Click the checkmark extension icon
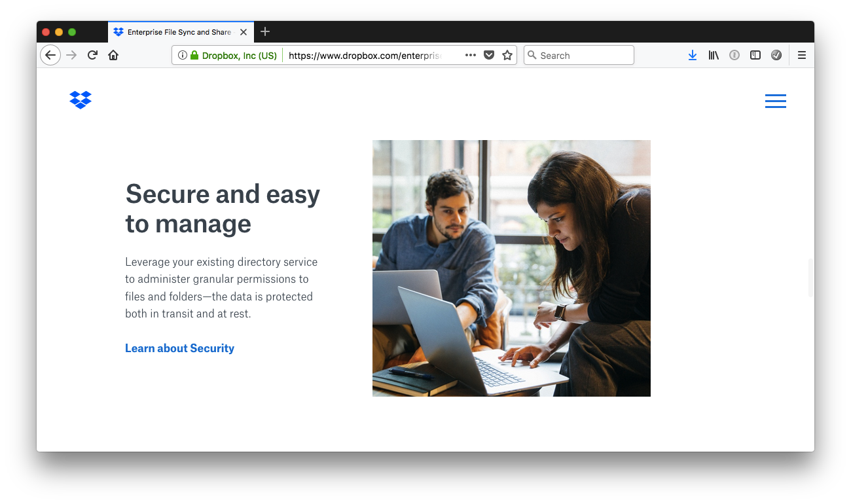851x504 pixels. (776, 56)
